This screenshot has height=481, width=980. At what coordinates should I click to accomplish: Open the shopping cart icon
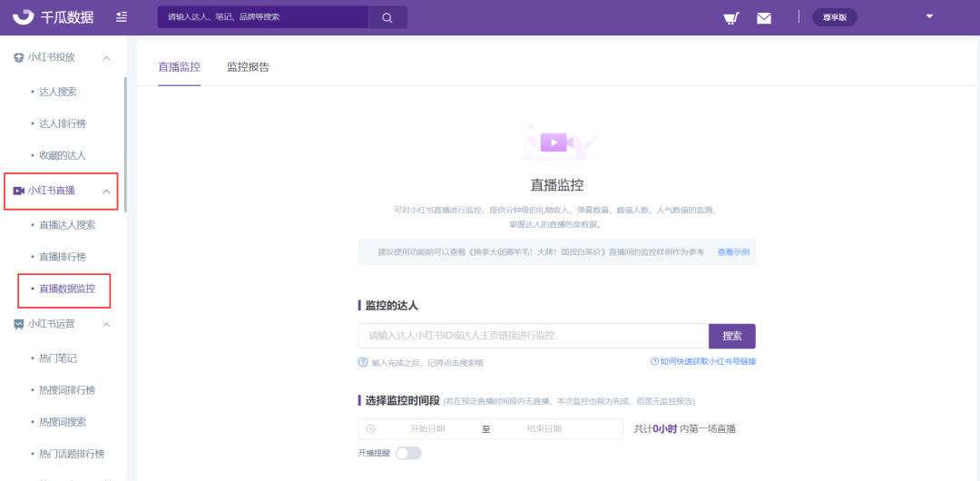pyautogui.click(x=731, y=17)
